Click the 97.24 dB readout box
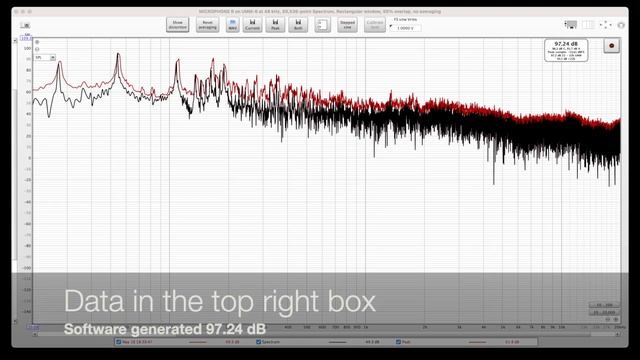 (x=566, y=51)
